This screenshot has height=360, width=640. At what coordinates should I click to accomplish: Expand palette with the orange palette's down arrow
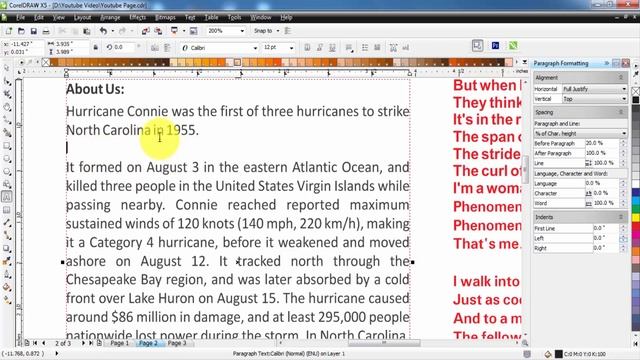click(524, 62)
